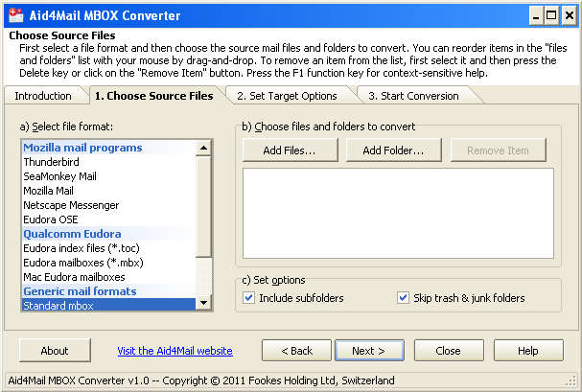Pick Mac Eudora mailboxes entry

pyautogui.click(x=108, y=277)
